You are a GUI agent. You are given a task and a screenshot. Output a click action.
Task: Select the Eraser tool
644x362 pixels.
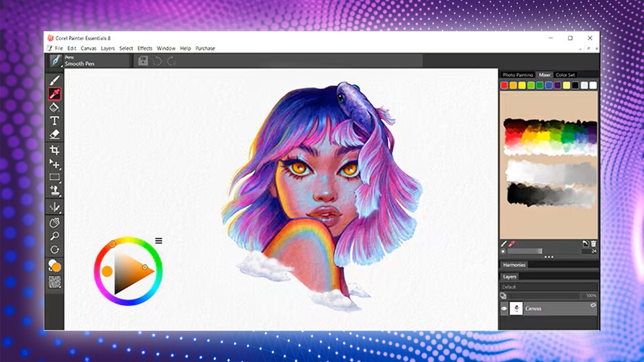coord(54,134)
